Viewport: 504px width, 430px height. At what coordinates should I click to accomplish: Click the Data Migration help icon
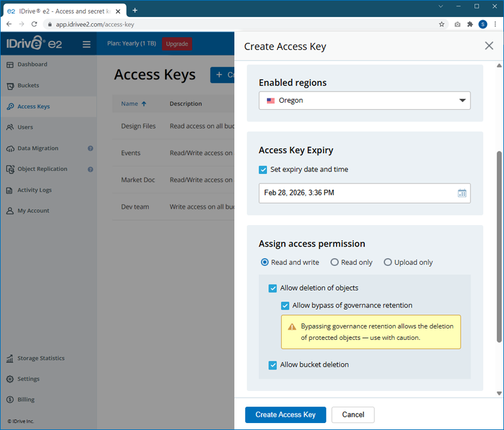coord(90,149)
